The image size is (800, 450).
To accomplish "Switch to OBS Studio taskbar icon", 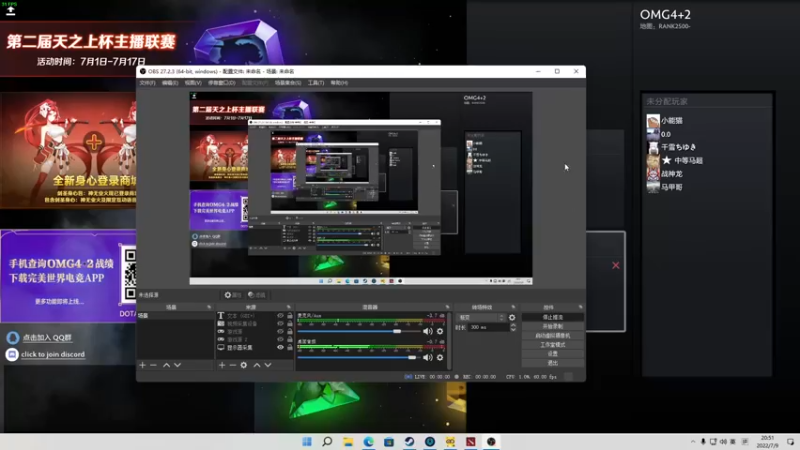I will [x=491, y=442].
